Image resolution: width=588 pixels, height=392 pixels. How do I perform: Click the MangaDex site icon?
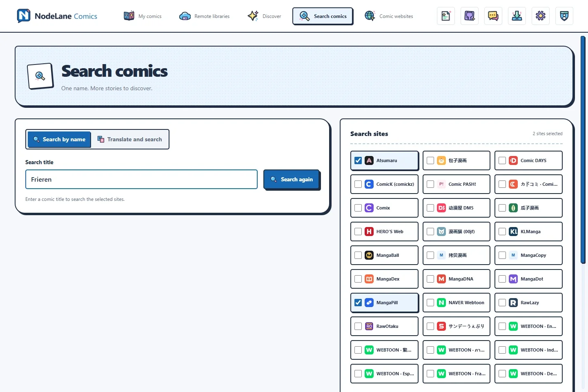pyautogui.click(x=369, y=279)
